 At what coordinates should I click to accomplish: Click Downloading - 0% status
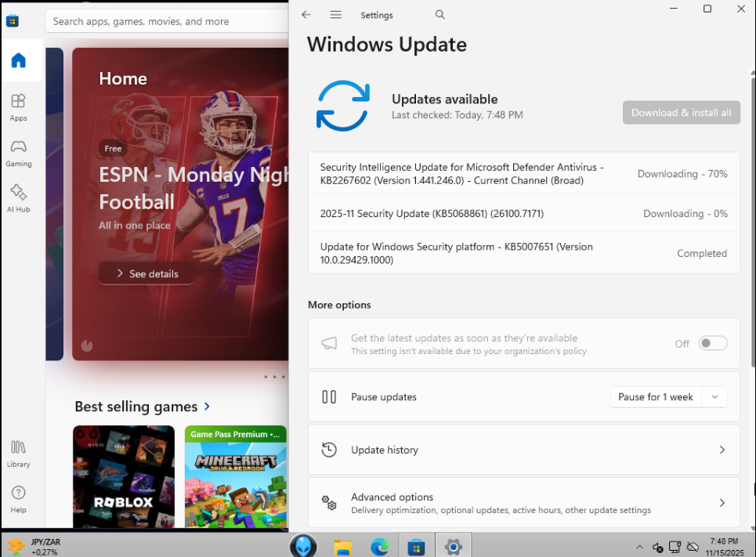(685, 213)
